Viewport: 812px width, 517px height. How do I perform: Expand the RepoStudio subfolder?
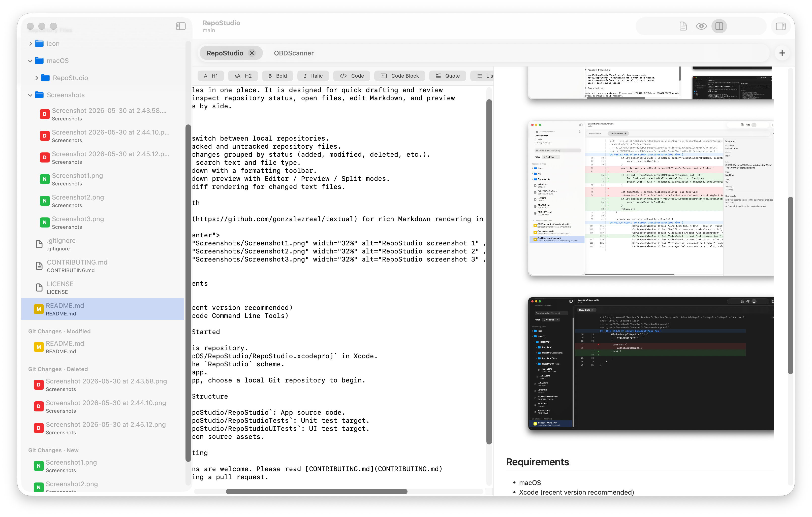click(37, 78)
